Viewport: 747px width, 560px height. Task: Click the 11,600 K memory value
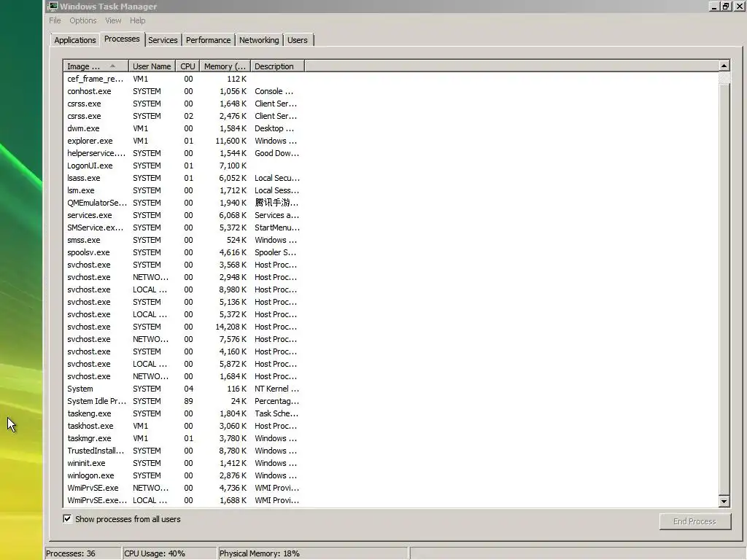(231, 141)
